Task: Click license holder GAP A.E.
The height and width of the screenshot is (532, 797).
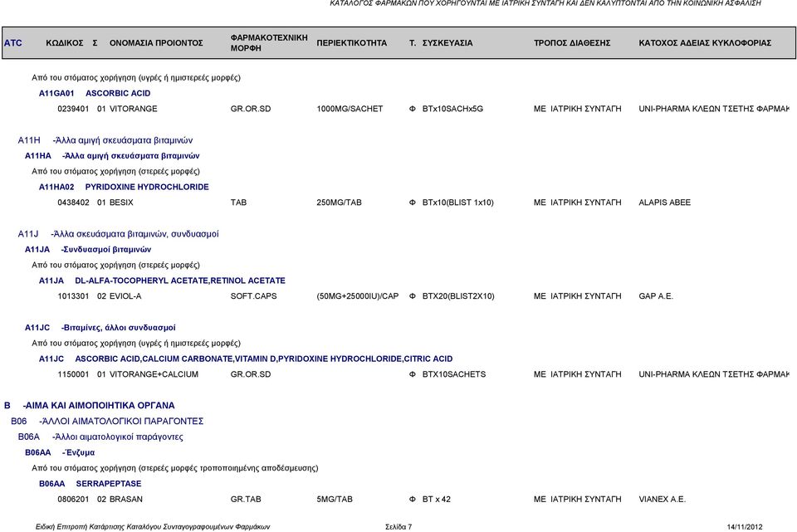Action: coord(656,296)
